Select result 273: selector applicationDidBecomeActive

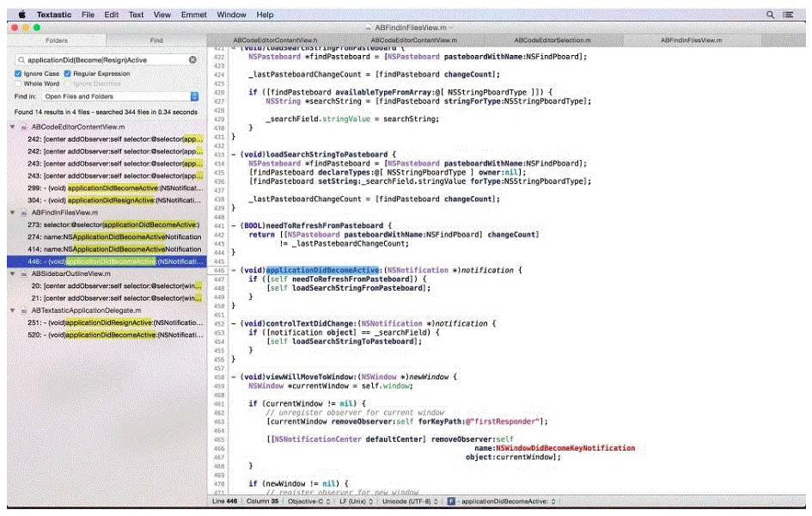click(x=107, y=224)
